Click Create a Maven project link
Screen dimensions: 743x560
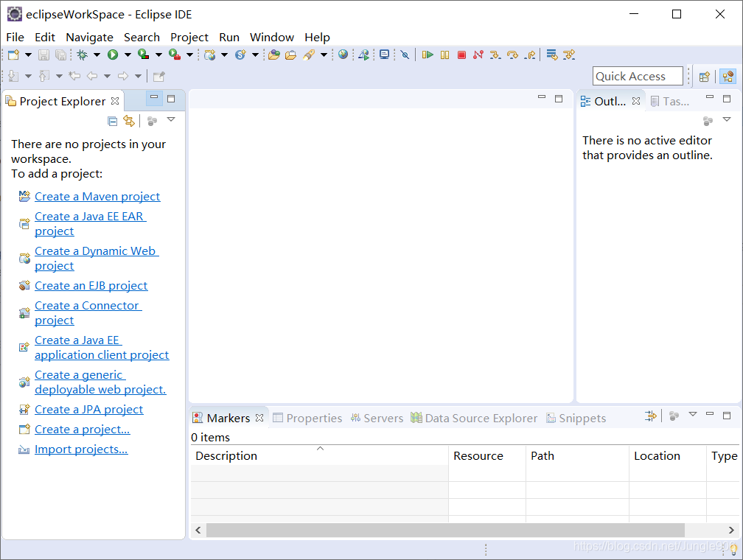(97, 196)
